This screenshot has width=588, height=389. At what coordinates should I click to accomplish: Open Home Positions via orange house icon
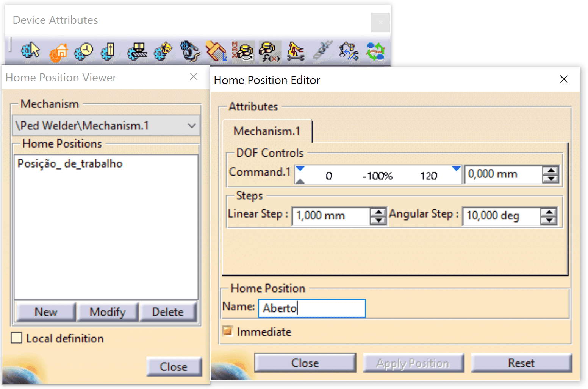(58, 52)
